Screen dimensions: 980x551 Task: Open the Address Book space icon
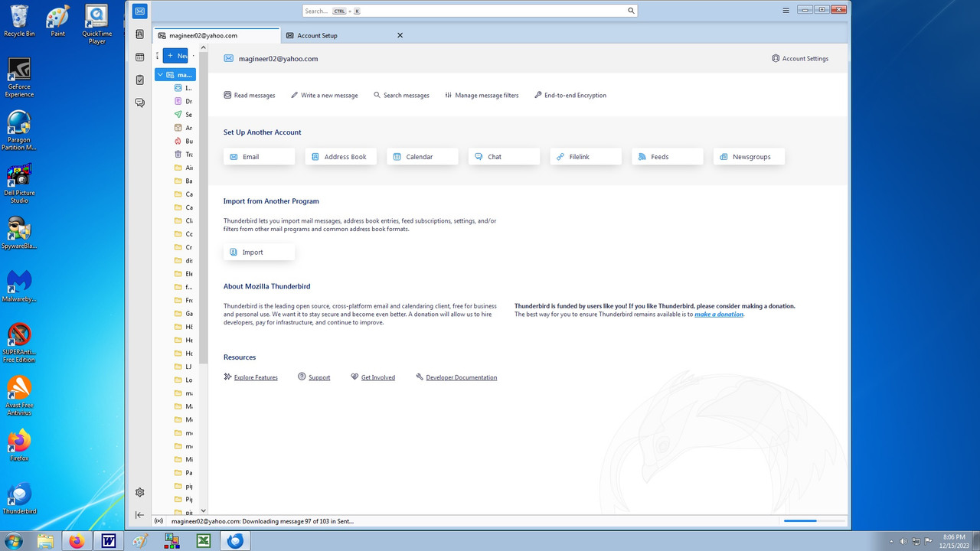139,34
